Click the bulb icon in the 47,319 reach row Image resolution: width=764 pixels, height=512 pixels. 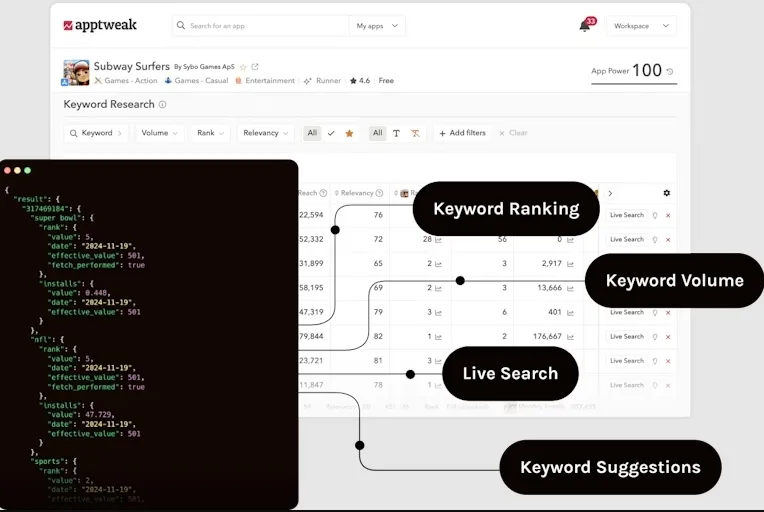[x=655, y=313]
